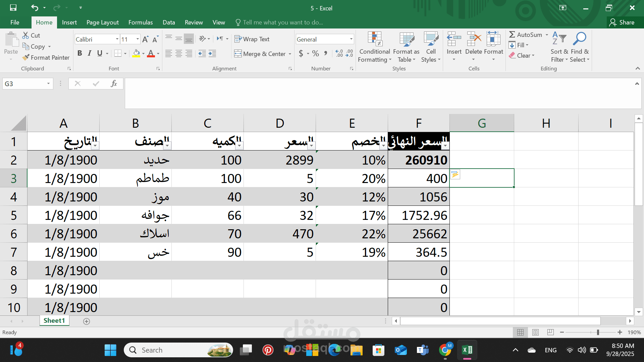Switch to the Formulas ribbon tab
The height and width of the screenshot is (362, 644).
coord(140,22)
